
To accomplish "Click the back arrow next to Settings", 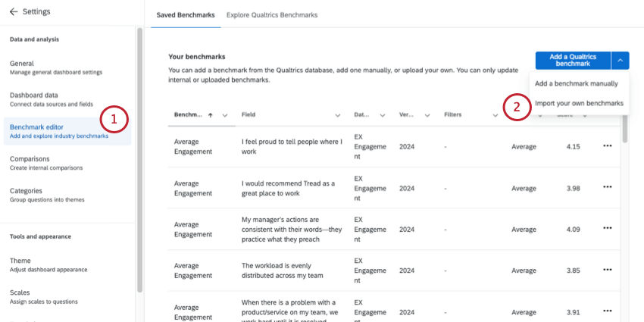I will (14, 12).
